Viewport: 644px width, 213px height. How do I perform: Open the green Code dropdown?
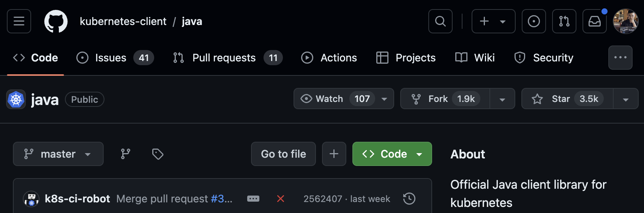(x=392, y=154)
